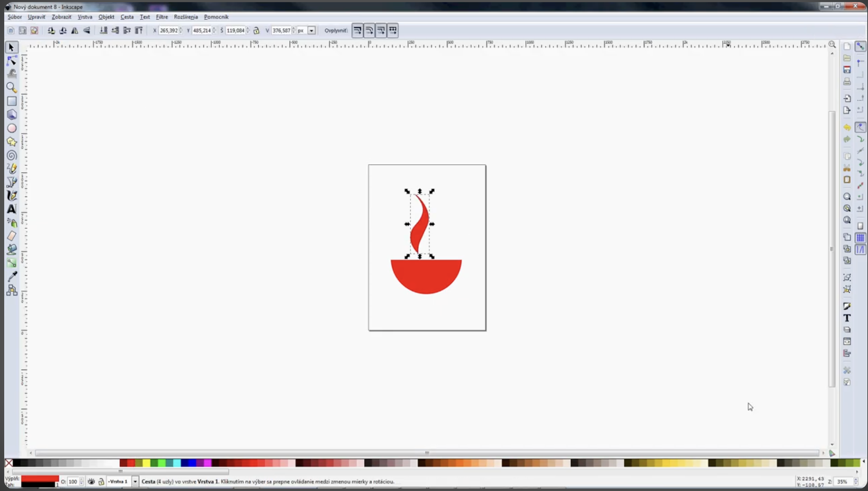Select the Zoom tool in the toolbox
This screenshot has width=868, height=491.
coord(12,88)
